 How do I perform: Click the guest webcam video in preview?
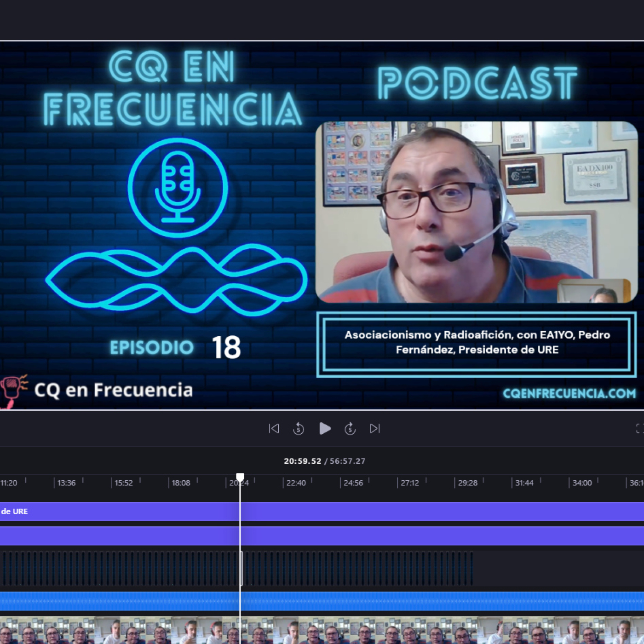(477, 212)
